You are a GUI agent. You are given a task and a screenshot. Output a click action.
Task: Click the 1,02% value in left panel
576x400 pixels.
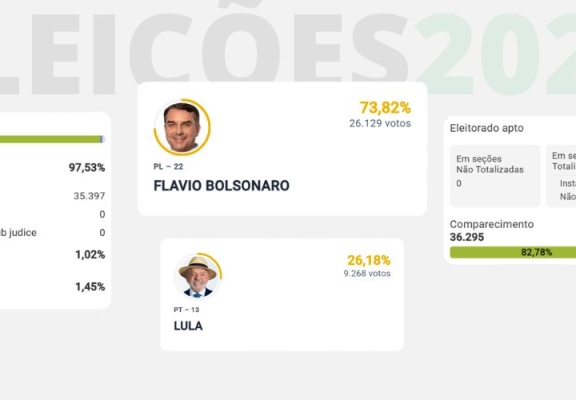tap(90, 255)
